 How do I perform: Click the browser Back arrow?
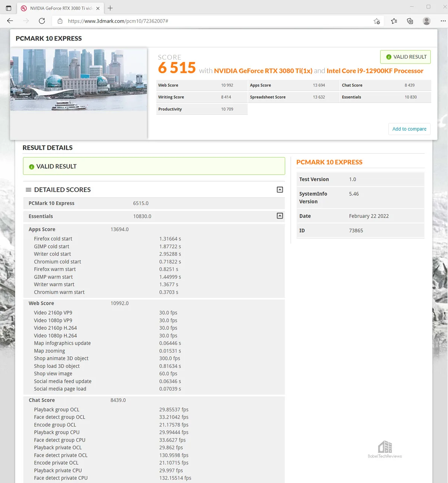(10, 21)
